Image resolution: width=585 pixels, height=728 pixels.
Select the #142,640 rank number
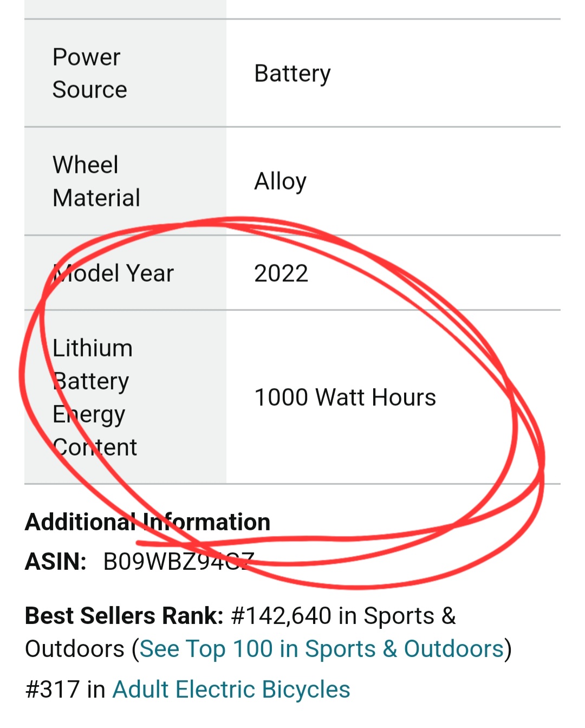(x=281, y=616)
